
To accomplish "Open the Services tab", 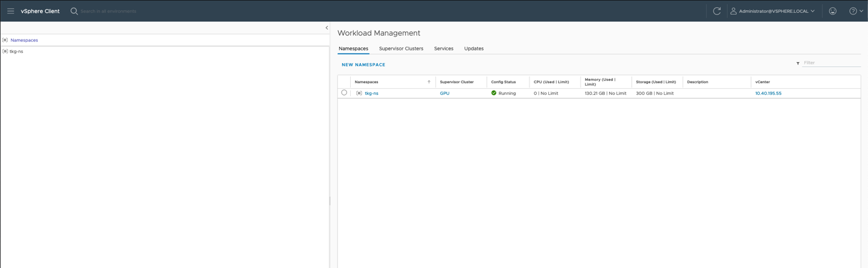I will (x=443, y=49).
